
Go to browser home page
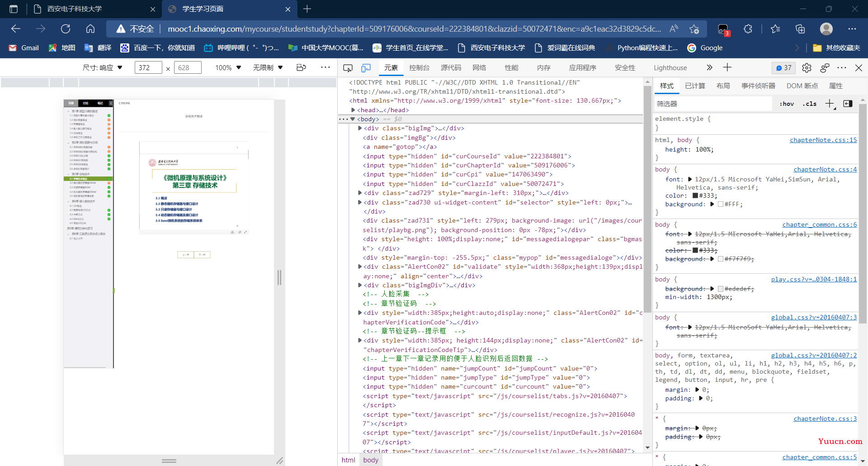point(90,29)
